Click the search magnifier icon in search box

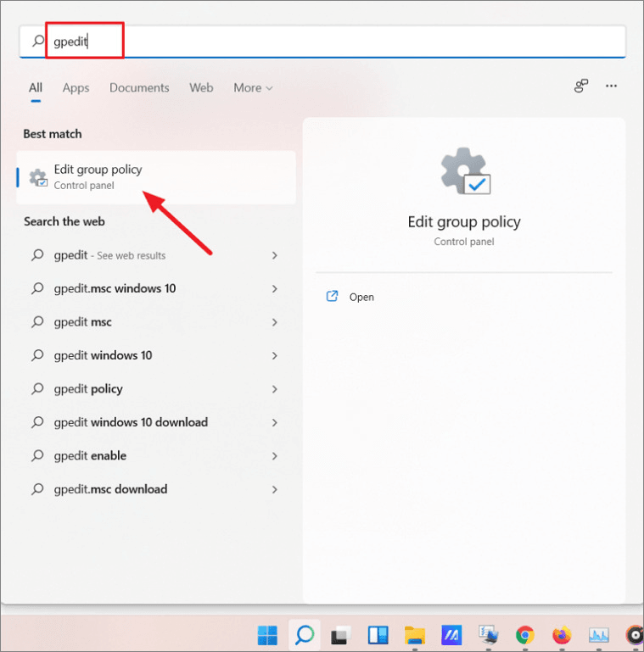(38, 41)
